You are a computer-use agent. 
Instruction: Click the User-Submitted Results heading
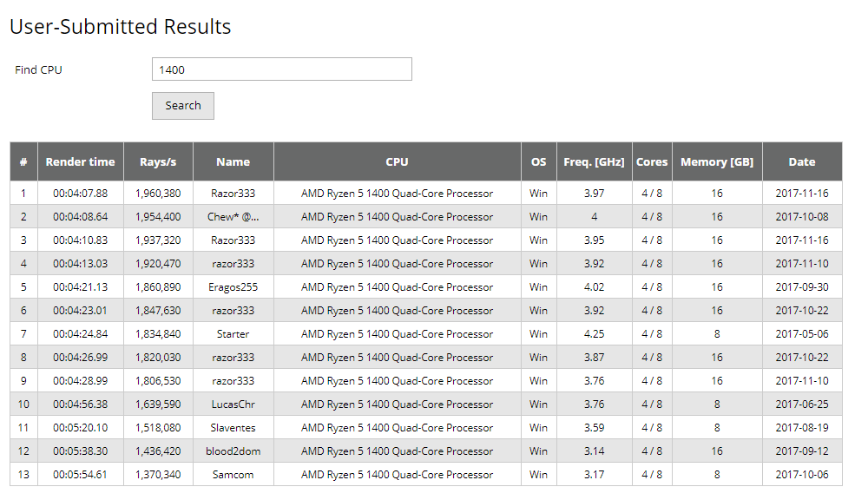tap(120, 27)
